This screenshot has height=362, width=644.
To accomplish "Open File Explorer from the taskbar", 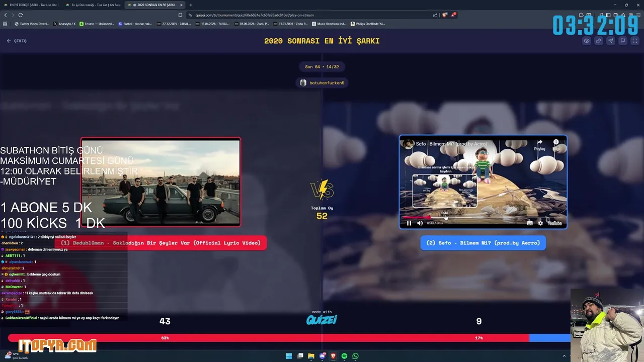I will [311, 356].
